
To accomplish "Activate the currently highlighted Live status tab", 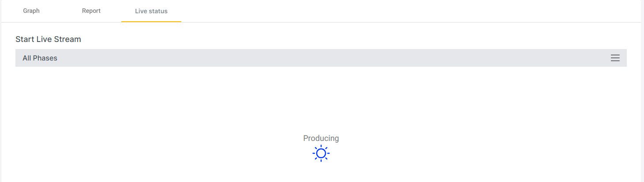I will click(x=151, y=11).
